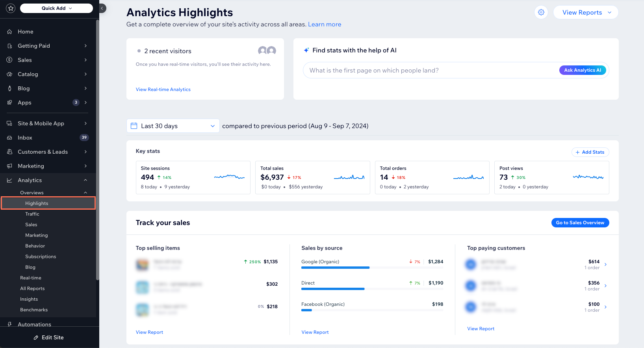The height and width of the screenshot is (348, 644).
Task: Collapse the Overviews section chevron
Action: pos(85,193)
